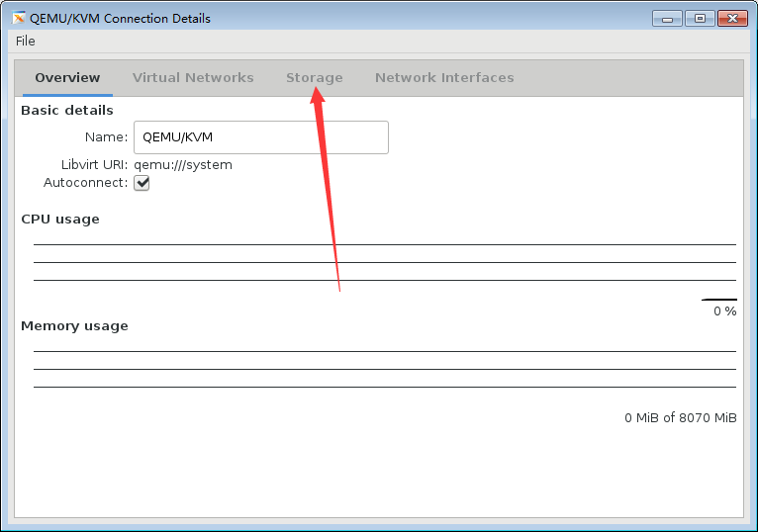The width and height of the screenshot is (758, 532).
Task: Click the 0 MiB of 8070 MiB text
Action: [x=681, y=417]
